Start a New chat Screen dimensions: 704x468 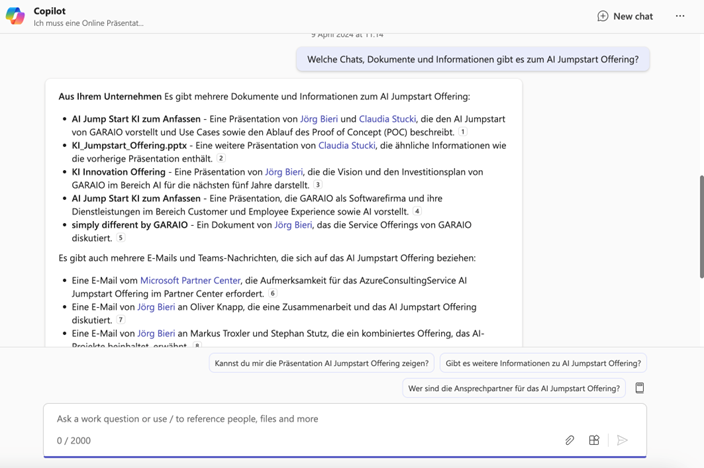point(625,16)
